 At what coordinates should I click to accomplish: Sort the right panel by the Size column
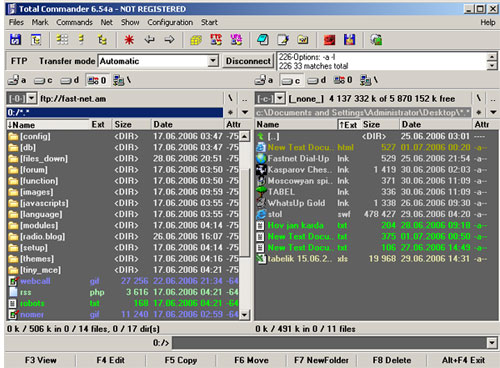coord(380,125)
